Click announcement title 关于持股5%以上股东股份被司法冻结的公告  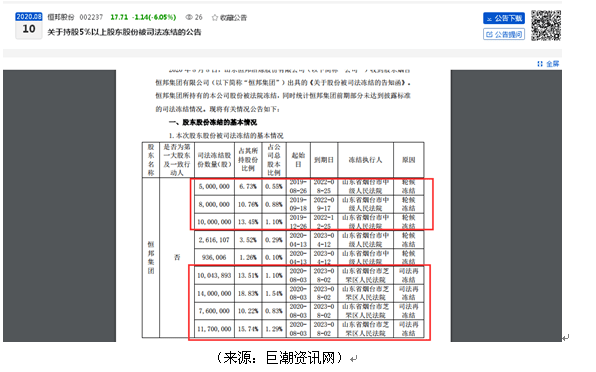(x=124, y=32)
